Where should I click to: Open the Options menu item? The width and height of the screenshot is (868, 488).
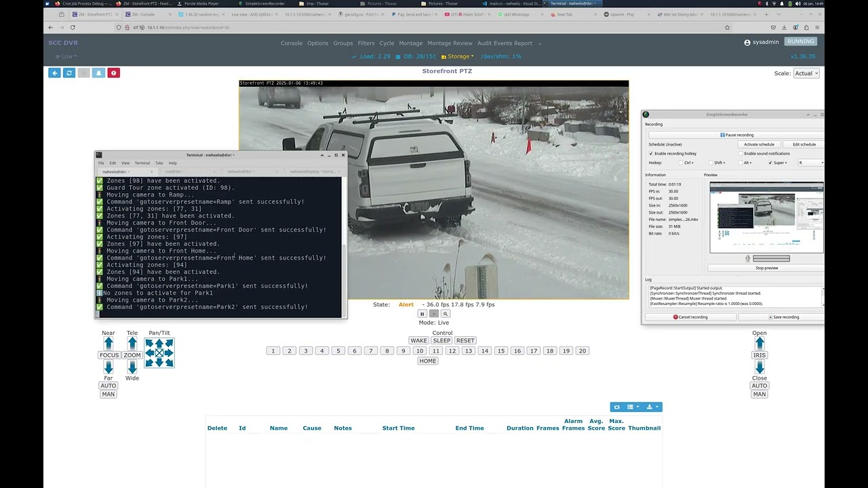[317, 43]
